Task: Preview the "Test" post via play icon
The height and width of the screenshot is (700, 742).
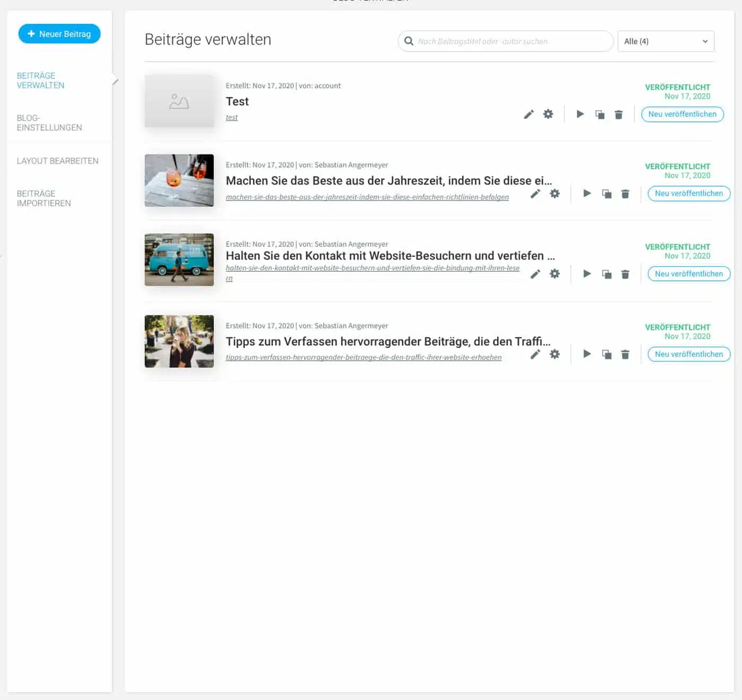Action: [x=580, y=114]
